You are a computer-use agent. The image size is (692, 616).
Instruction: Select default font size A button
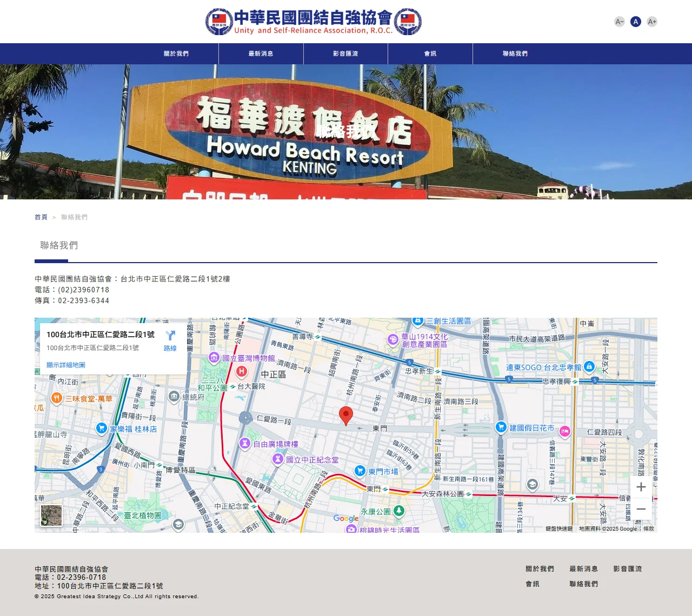pos(636,22)
